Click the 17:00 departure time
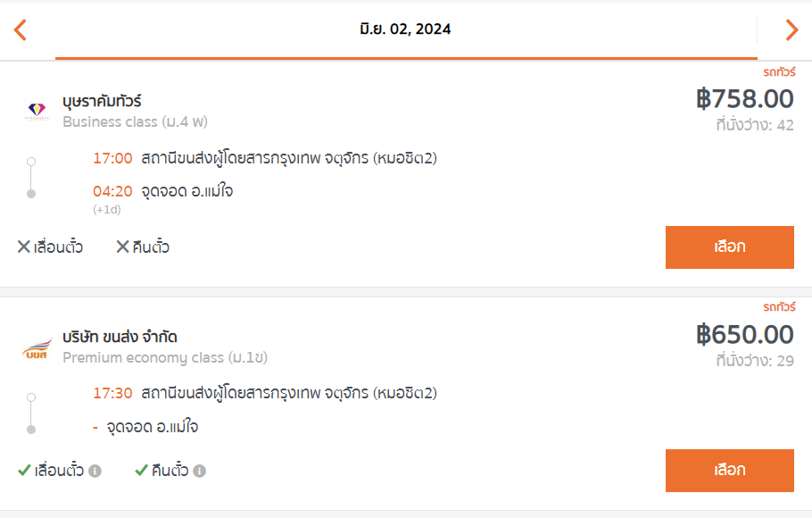812x518 pixels. point(112,158)
